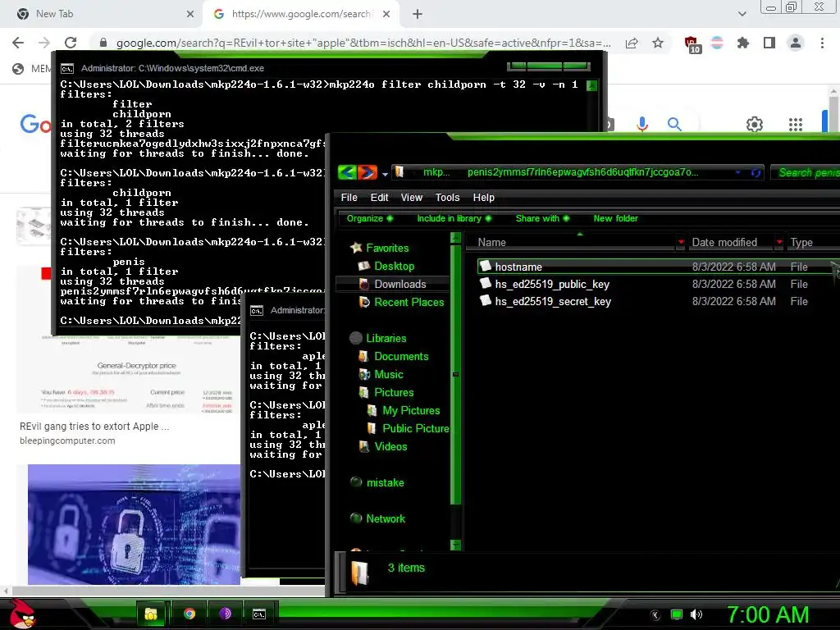This screenshot has width=840, height=630.
Task: Open Chrome's three-dot menu
Action: pyautogui.click(x=822, y=43)
